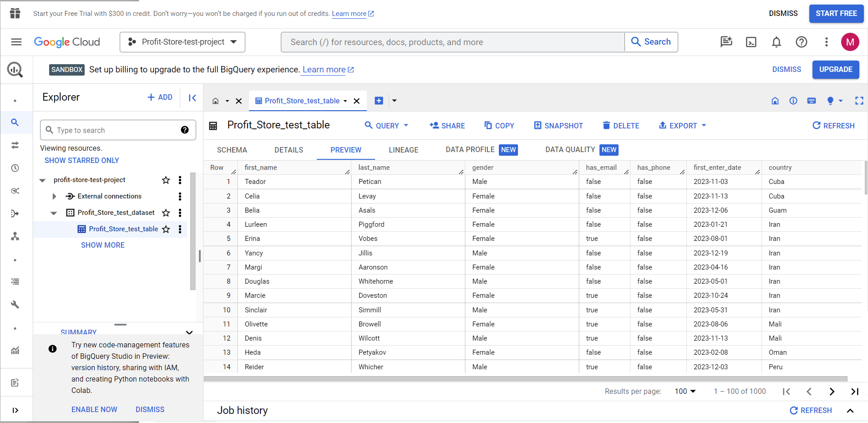Click the COPY table button
Image resolution: width=868 pixels, height=423 pixels.
499,126
